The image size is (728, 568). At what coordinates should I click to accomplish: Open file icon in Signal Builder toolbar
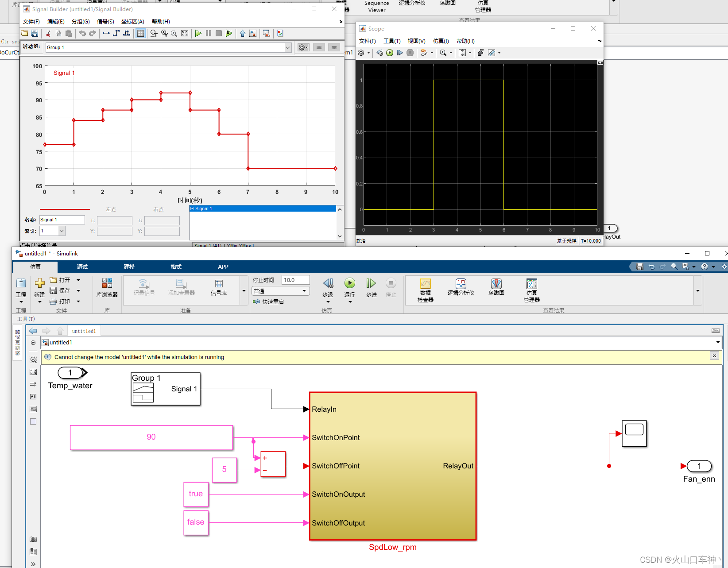coord(25,33)
